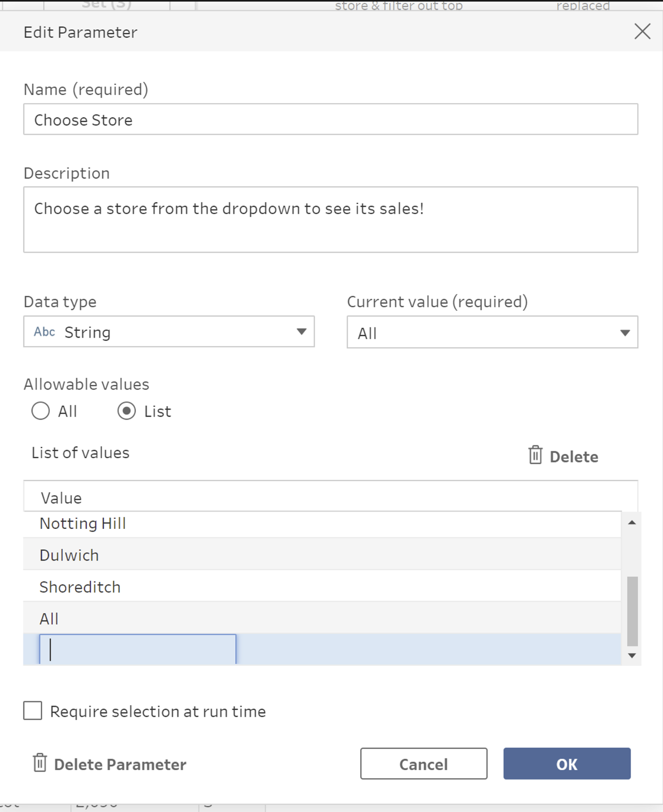Click the trash icon beside Delete
663x812 pixels.
tap(535, 456)
